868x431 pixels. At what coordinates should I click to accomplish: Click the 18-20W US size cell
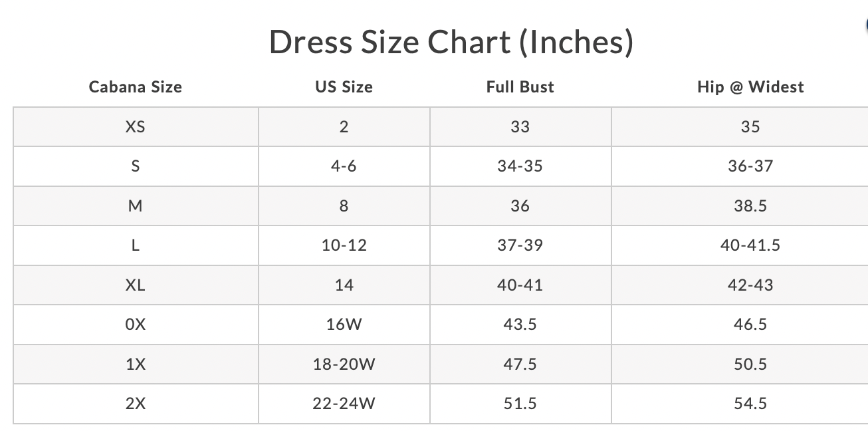click(x=344, y=364)
